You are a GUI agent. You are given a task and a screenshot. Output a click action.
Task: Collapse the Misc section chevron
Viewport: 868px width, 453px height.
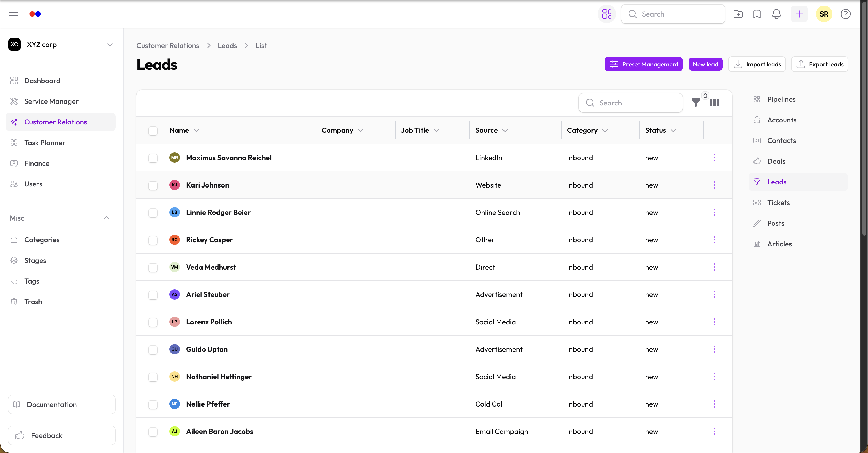click(x=106, y=218)
